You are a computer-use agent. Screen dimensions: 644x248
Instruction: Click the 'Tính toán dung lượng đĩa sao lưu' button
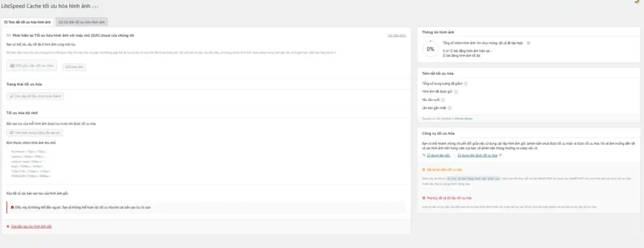click(x=35, y=133)
